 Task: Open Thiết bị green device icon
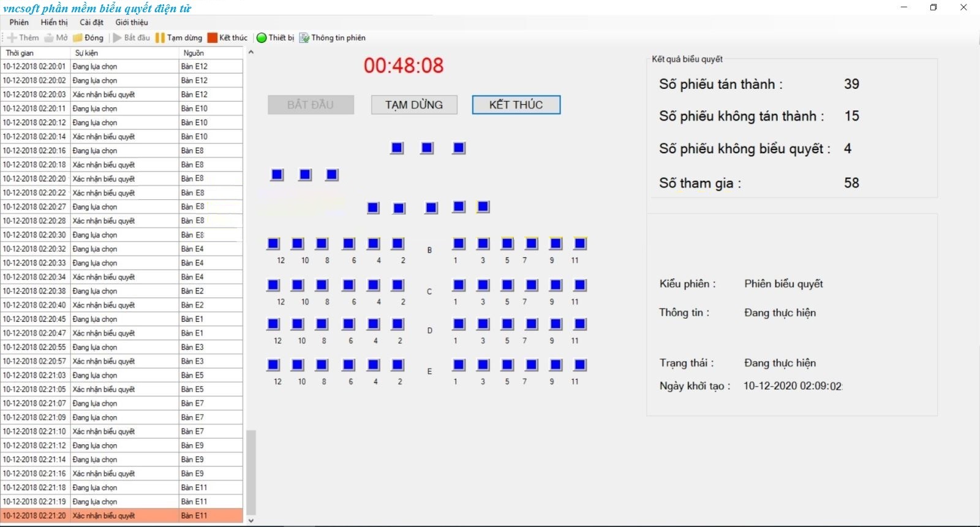point(262,38)
